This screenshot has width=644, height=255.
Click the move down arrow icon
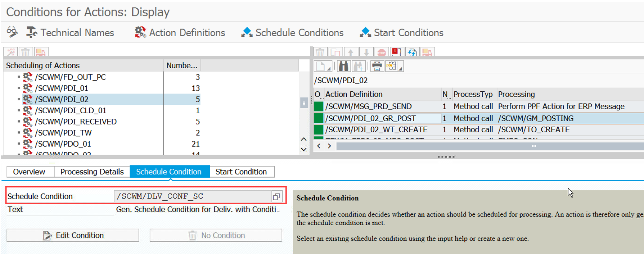(x=366, y=52)
